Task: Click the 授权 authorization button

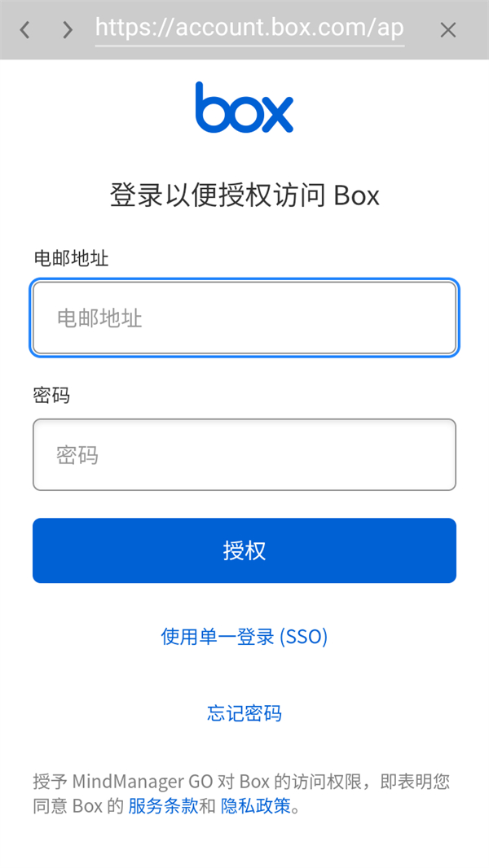Action: [244, 550]
